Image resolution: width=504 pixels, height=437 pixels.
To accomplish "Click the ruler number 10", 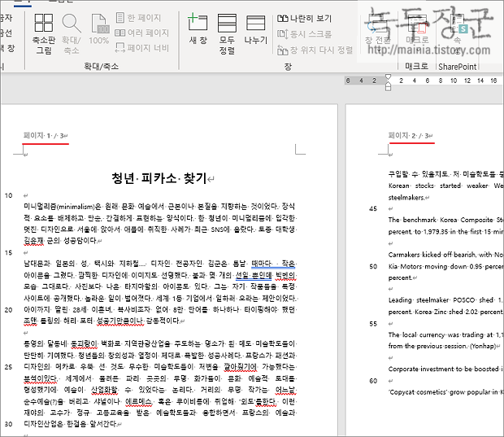I will point(454,81).
